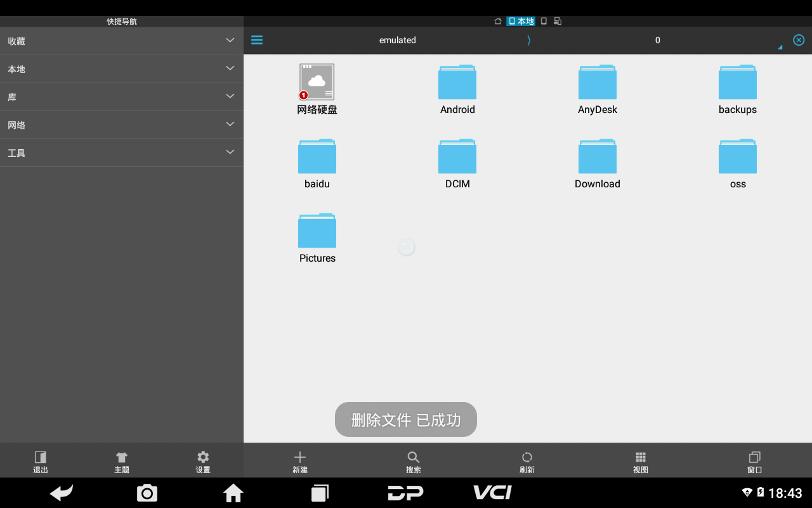
Task: Open the 网络硬盘 cloud drive icon
Action: coord(317,82)
